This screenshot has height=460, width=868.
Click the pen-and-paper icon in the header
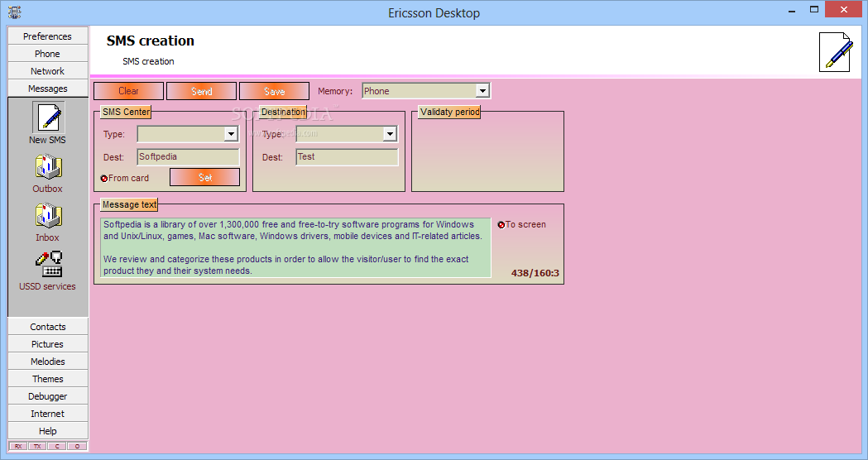[836, 51]
